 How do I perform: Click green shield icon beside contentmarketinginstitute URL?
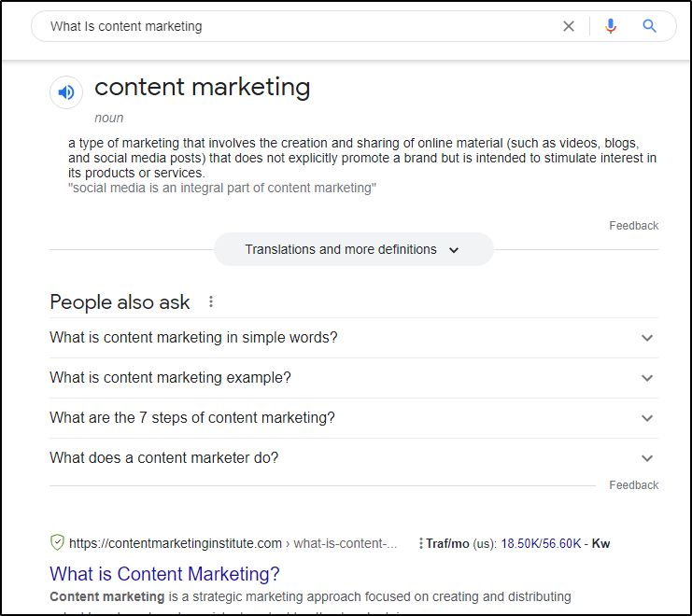[x=57, y=542]
